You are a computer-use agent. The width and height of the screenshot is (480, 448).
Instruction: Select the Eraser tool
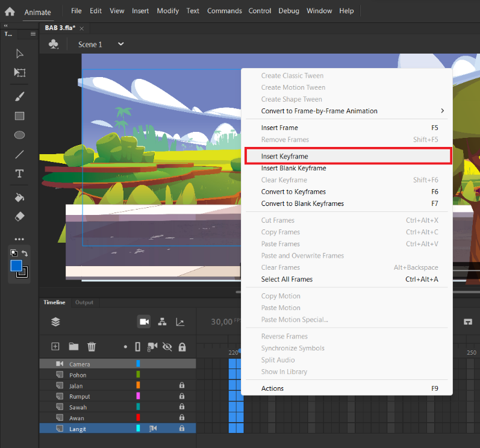20,217
